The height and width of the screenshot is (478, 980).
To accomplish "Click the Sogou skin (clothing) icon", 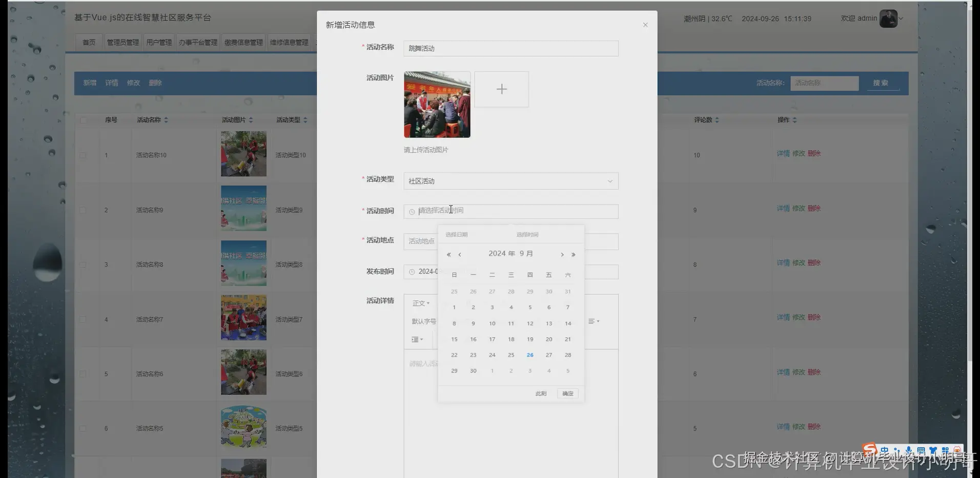I will pyautogui.click(x=934, y=449).
